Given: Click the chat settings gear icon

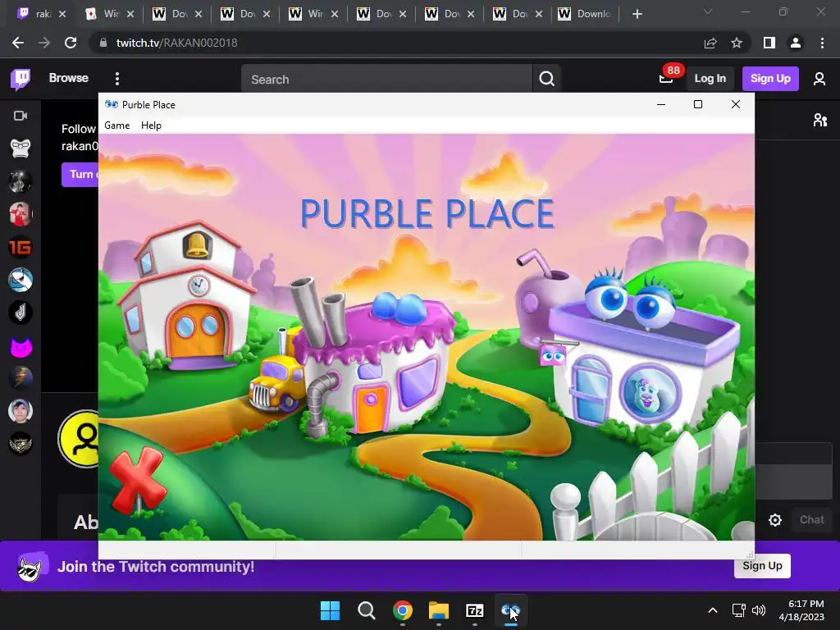Looking at the screenshot, I should click(x=774, y=519).
